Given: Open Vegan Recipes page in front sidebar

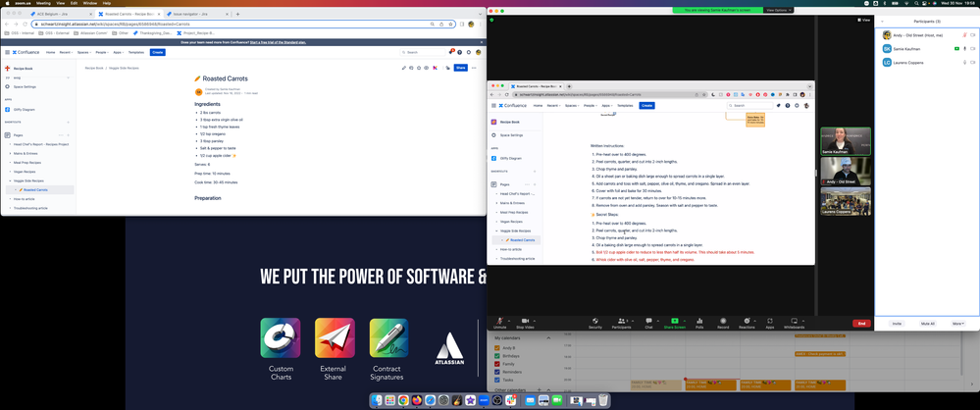Looking at the screenshot, I should point(25,172).
